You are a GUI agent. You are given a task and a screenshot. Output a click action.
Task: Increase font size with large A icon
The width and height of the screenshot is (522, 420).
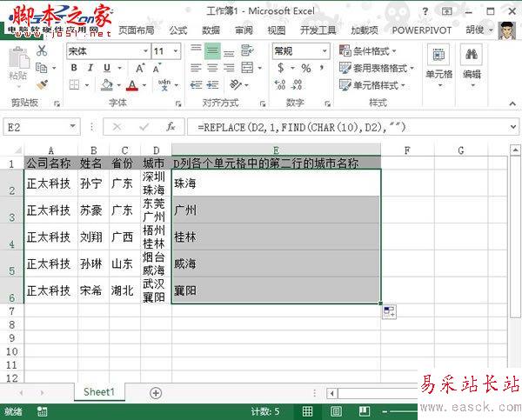(x=140, y=68)
